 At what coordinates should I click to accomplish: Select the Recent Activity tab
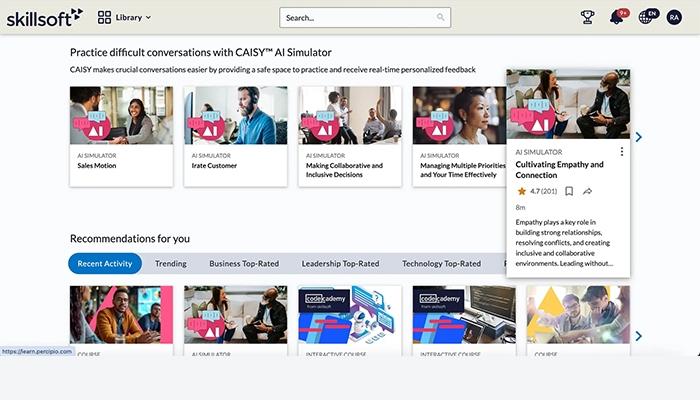pyautogui.click(x=105, y=264)
